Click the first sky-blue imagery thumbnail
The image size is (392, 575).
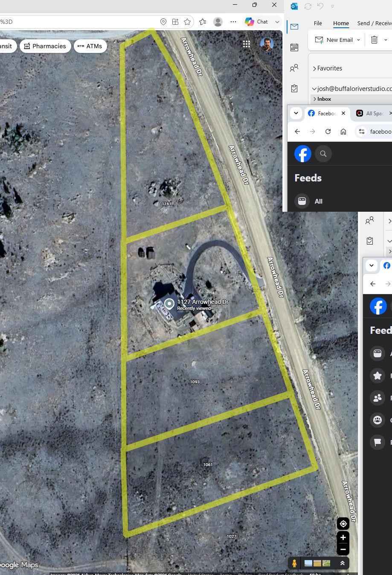point(308,563)
